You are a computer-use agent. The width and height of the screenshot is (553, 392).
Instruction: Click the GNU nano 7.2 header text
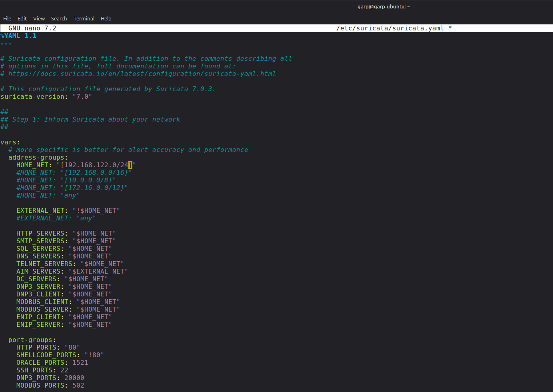coord(32,28)
